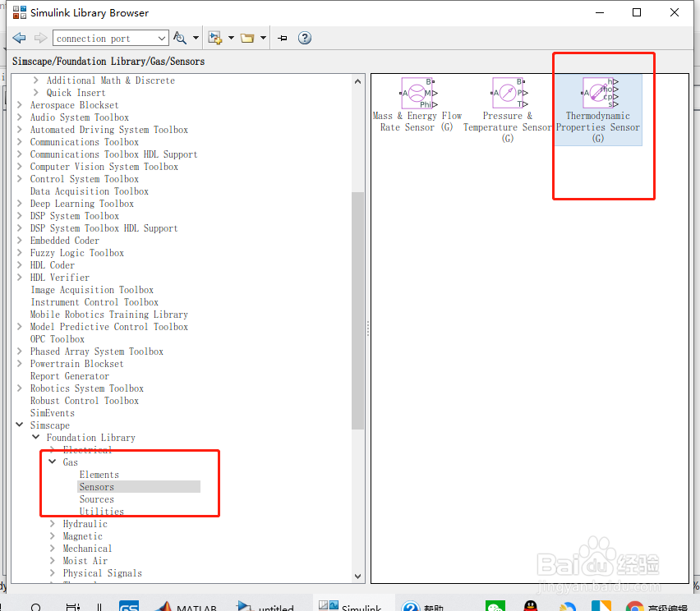The width and height of the screenshot is (700, 611).
Task: Select Elements under Gas
Action: click(99, 475)
